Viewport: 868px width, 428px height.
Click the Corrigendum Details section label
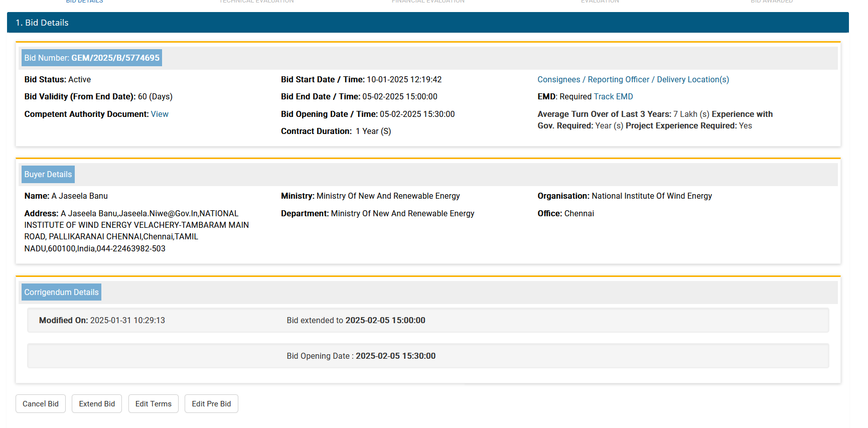click(x=62, y=293)
